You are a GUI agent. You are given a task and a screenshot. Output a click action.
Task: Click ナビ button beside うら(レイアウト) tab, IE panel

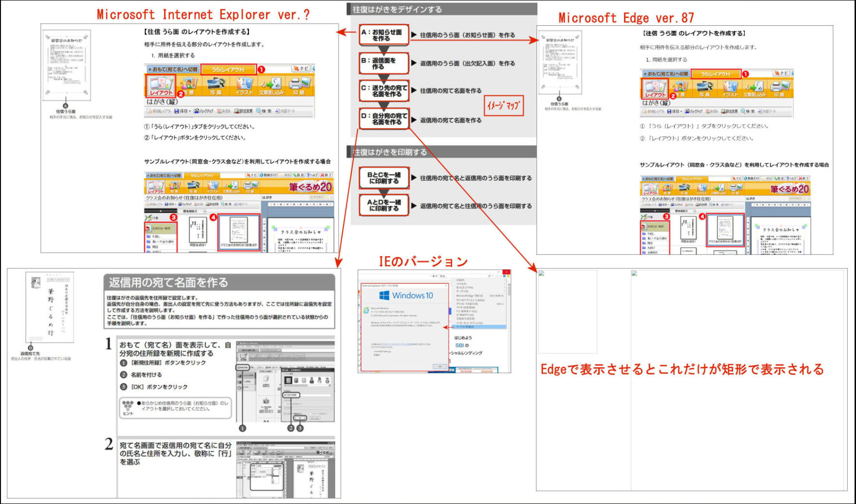(x=301, y=69)
